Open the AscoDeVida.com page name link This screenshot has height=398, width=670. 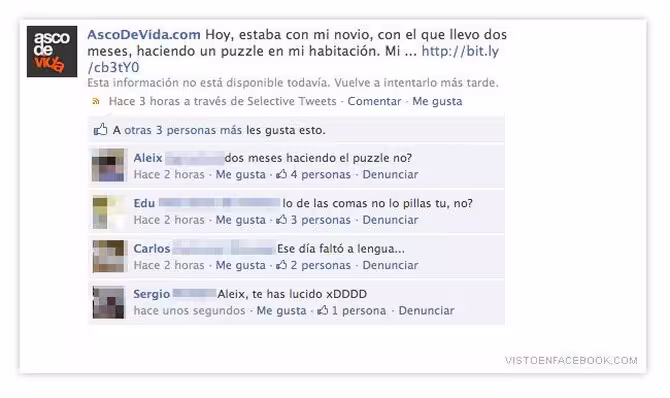[144, 35]
